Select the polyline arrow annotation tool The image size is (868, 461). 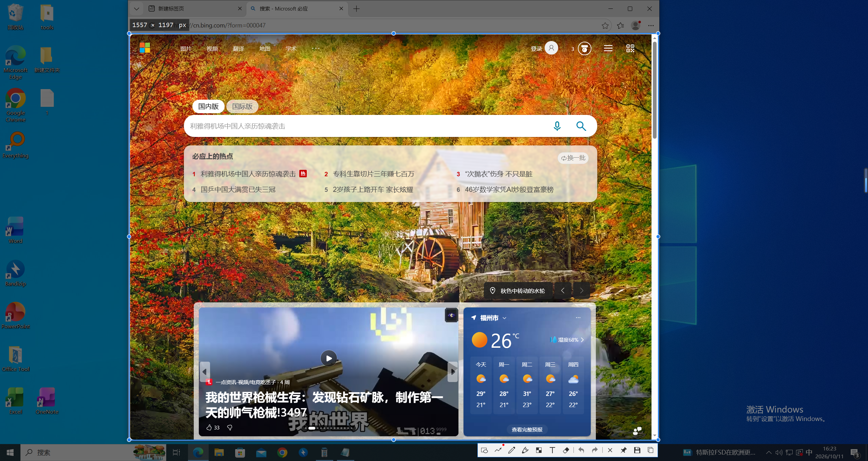click(x=498, y=450)
